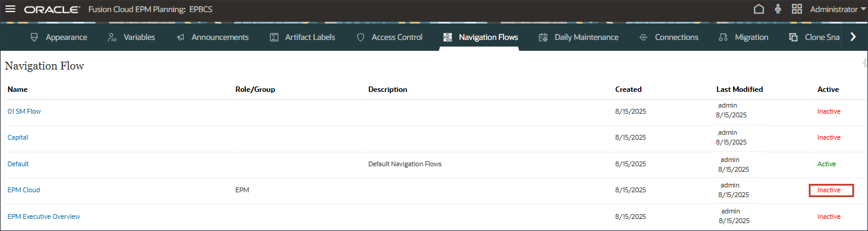Show more tabs with right chevron
Screen dimensions: 868x231
[x=853, y=37]
